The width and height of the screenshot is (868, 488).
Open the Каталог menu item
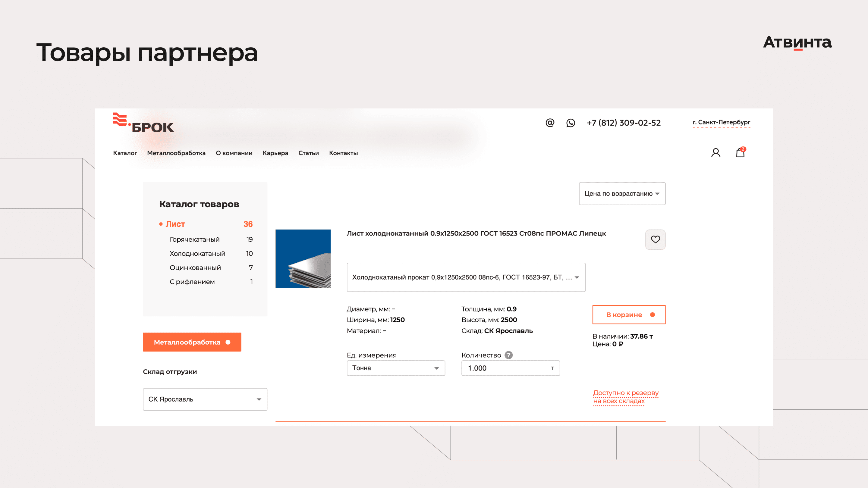[x=125, y=153]
